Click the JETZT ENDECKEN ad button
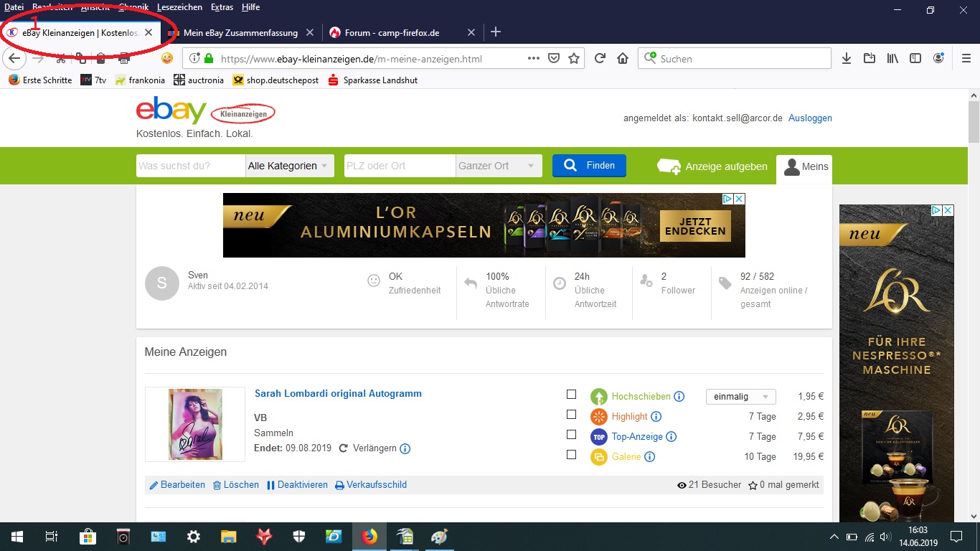This screenshot has height=551, width=980. 695,225
